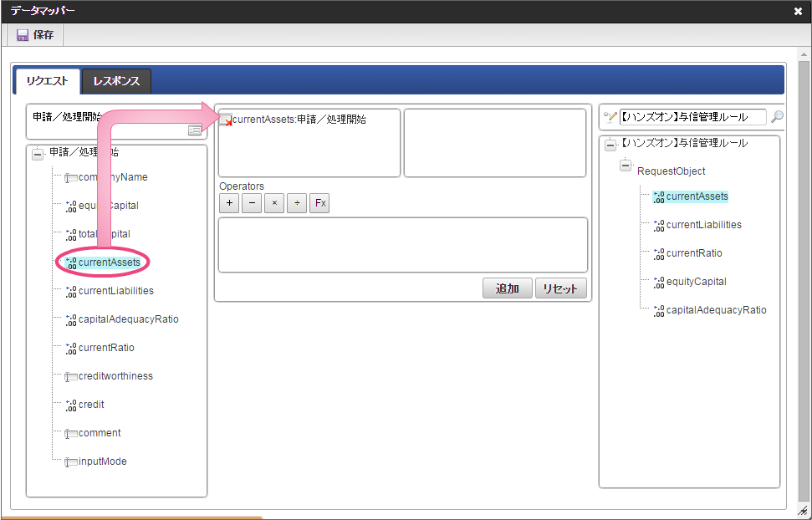
Task: Select capitalAdequacyRatio in the left tree
Action: coord(129,319)
